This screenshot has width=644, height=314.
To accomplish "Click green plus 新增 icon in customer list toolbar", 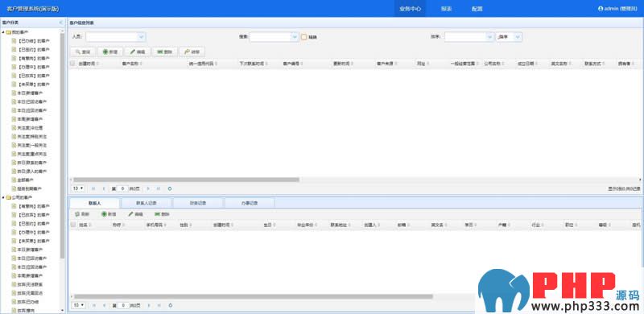I will click(x=105, y=52).
